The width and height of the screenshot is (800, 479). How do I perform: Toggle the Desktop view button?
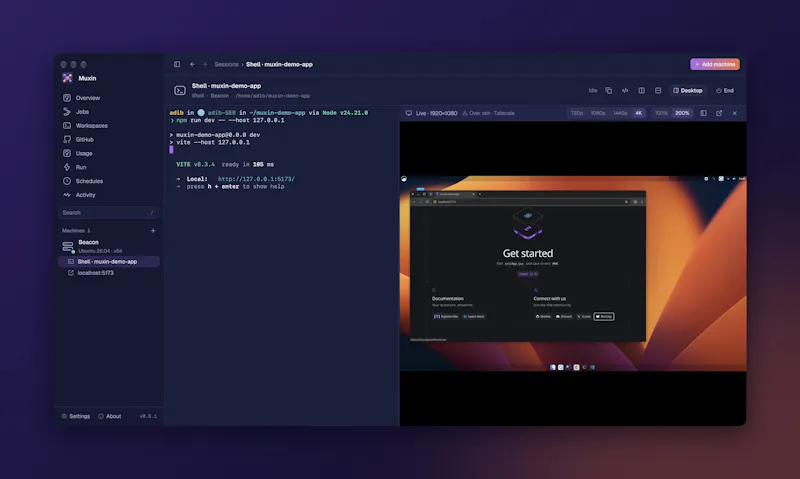688,90
